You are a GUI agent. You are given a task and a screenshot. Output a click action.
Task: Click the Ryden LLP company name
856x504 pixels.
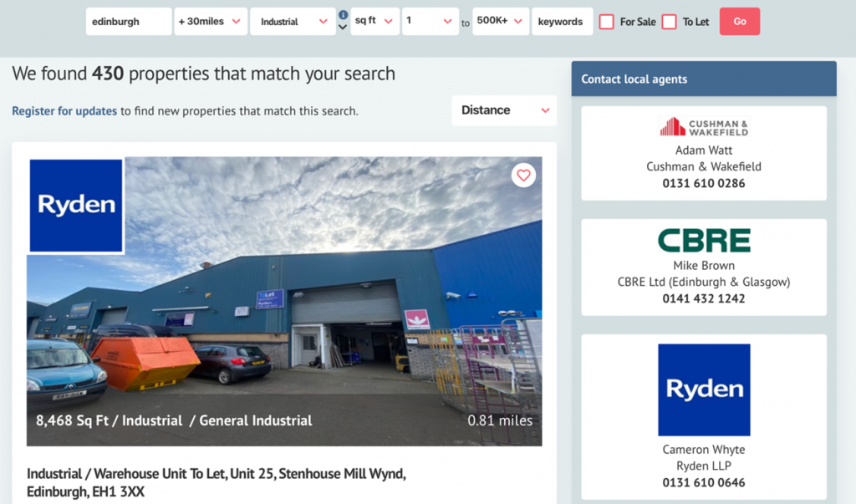(x=704, y=466)
